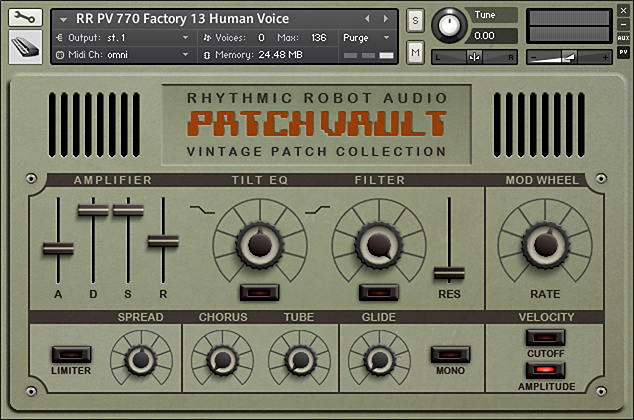Click the purge status indicator bars
This screenshot has width=634, height=420.
click(x=368, y=55)
